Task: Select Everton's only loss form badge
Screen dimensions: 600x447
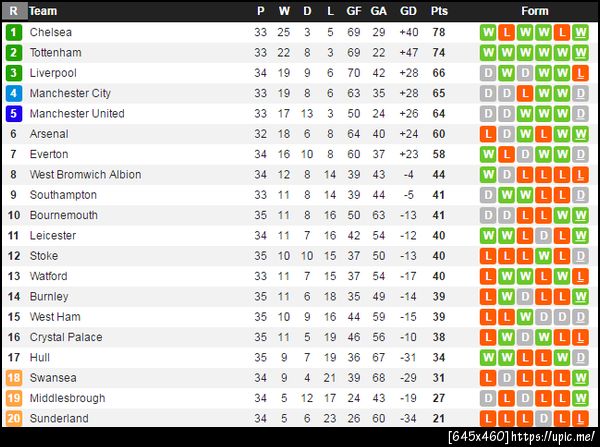Action: point(507,154)
